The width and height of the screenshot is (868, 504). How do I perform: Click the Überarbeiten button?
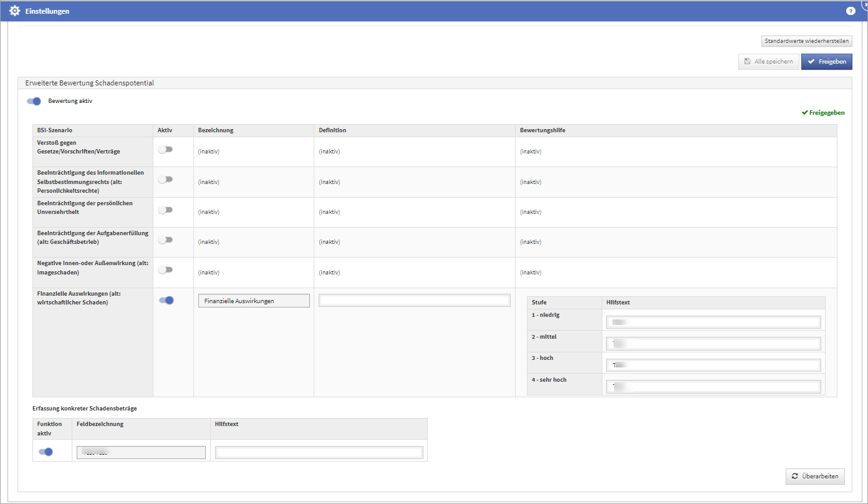(x=815, y=477)
